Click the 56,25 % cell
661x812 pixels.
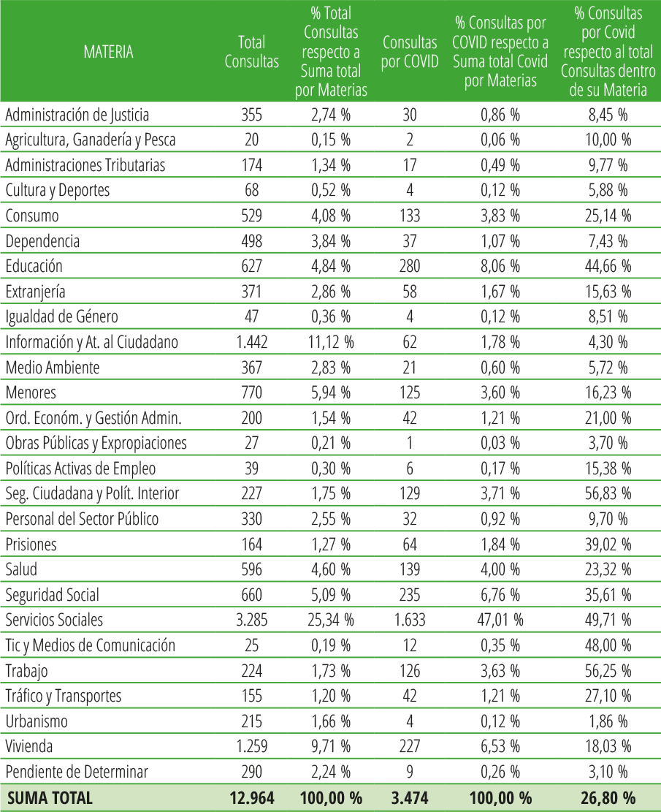point(608,671)
